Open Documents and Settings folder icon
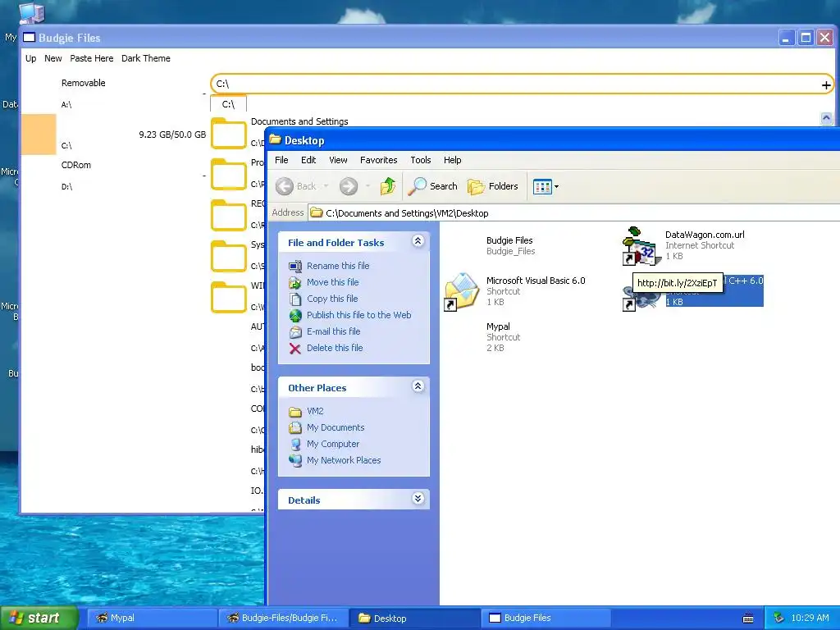The height and width of the screenshot is (630, 840). point(228,134)
